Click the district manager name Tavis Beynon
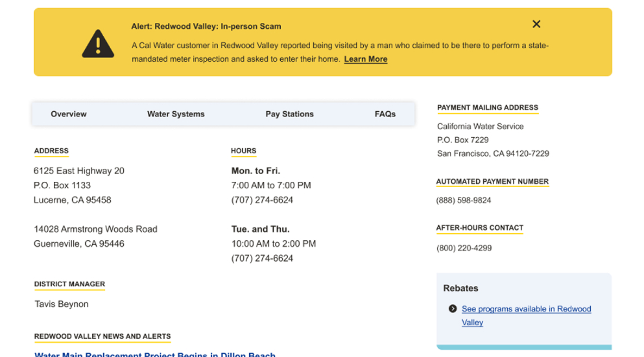644x357 pixels. (61, 304)
